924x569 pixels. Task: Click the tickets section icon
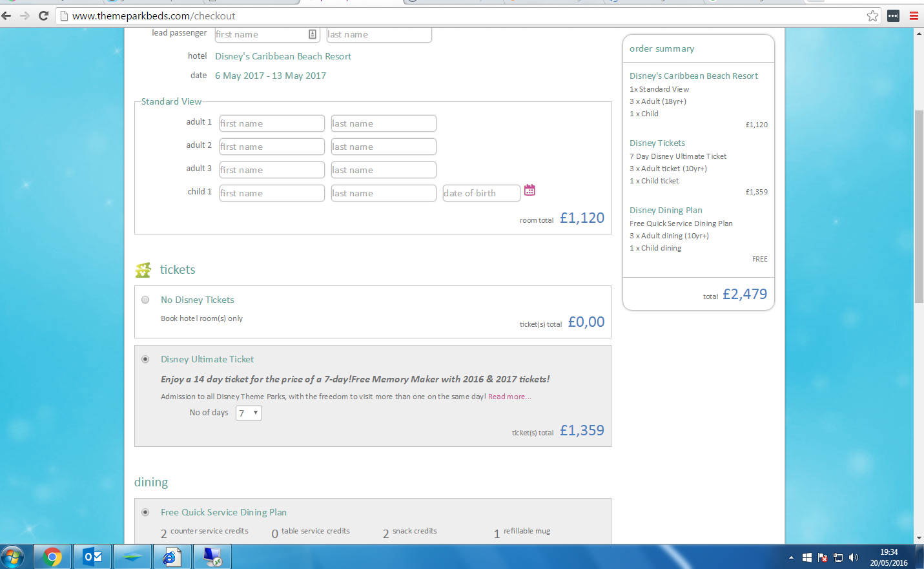click(x=143, y=270)
